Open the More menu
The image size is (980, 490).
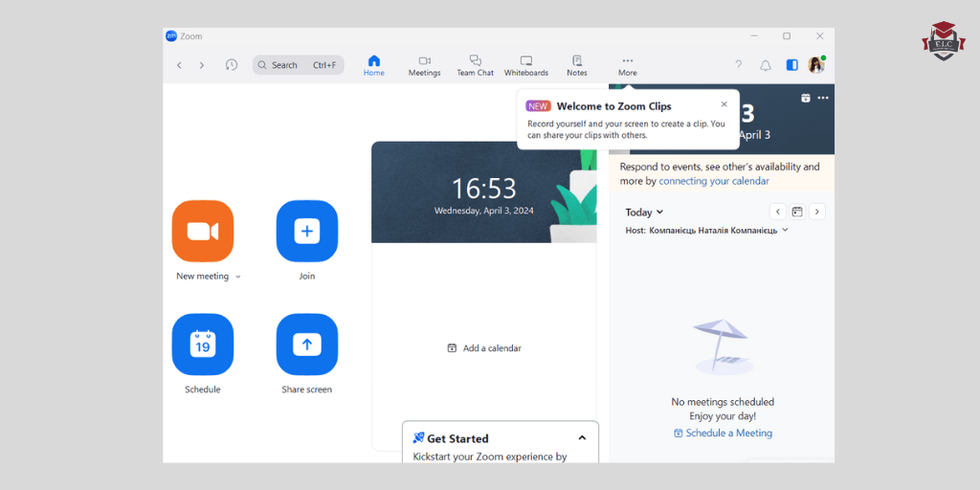628,66
